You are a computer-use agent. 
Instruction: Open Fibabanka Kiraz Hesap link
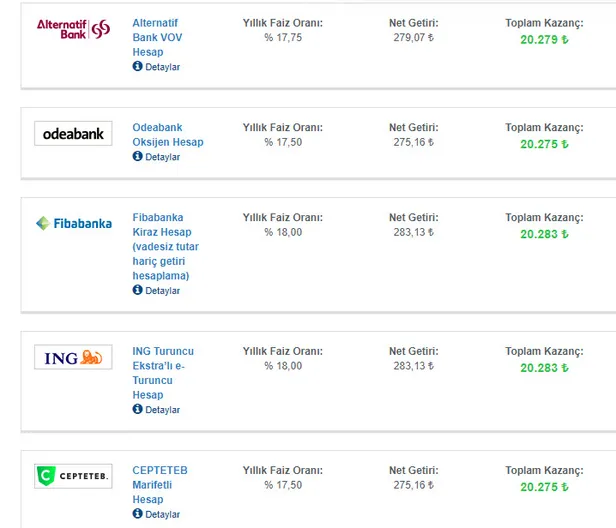pyautogui.click(x=166, y=246)
